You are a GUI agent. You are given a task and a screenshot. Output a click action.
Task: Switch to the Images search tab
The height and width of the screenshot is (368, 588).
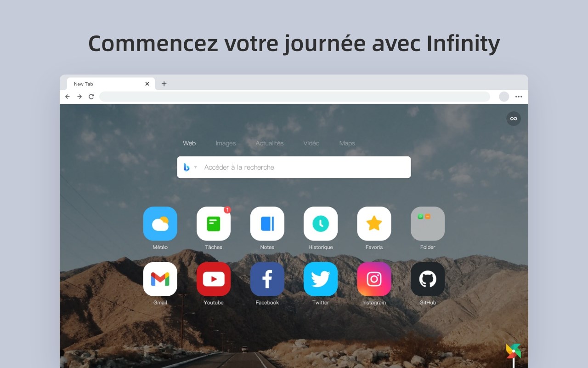pos(226,143)
